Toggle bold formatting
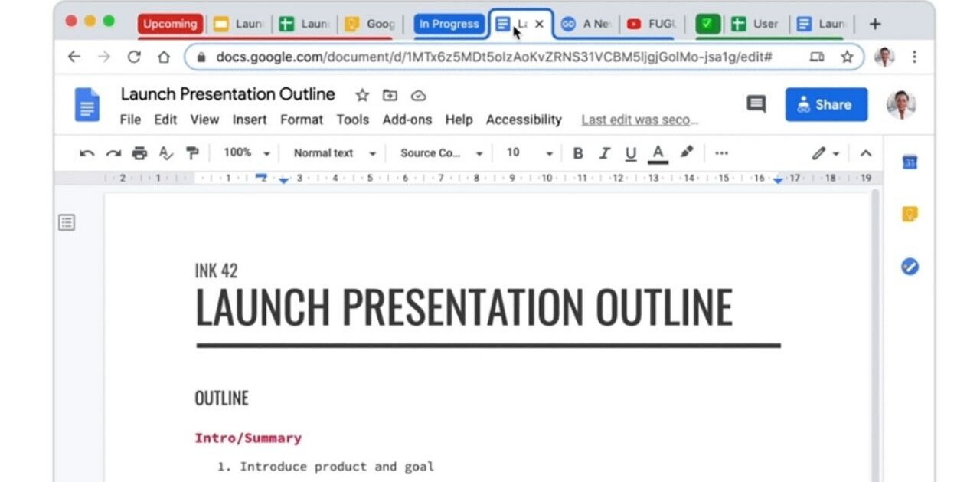Image resolution: width=980 pixels, height=482 pixels. 578,153
